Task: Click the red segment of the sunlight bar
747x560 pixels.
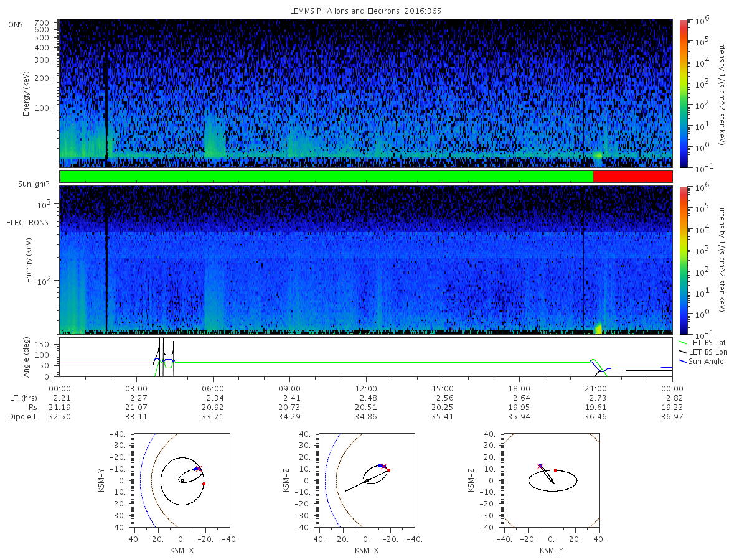Action: coord(632,177)
